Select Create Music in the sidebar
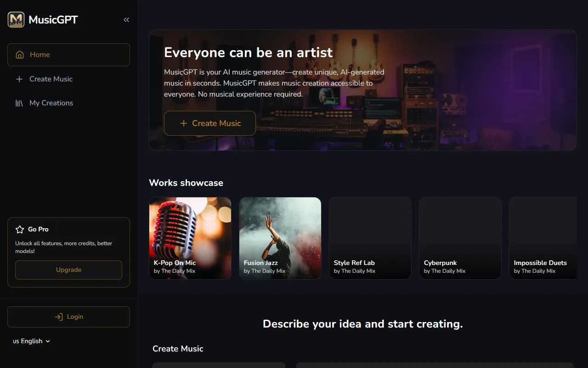 tap(51, 79)
